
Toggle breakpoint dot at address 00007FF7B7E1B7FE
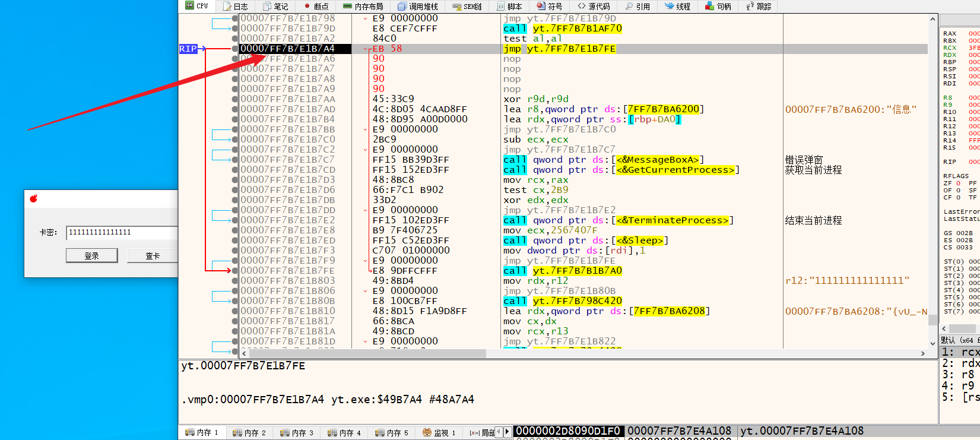tap(235, 271)
